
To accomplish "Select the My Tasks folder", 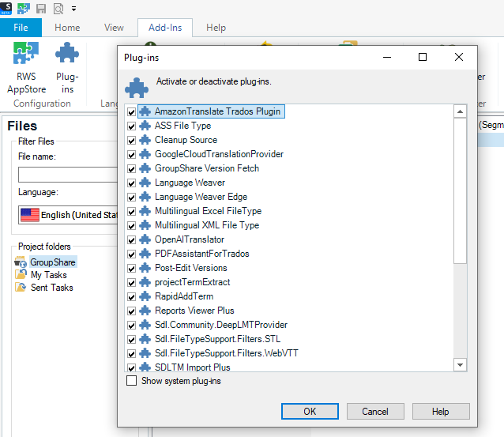I will coord(49,275).
